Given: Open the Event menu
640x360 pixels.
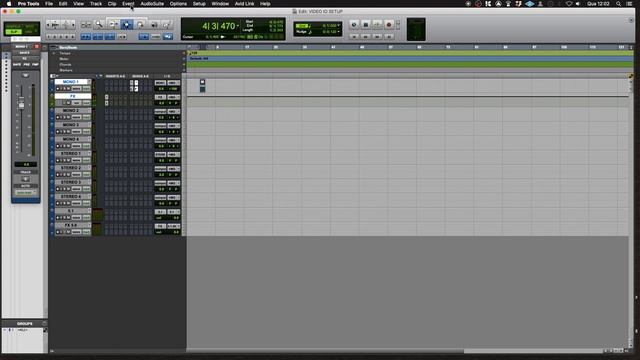Looking at the screenshot, I should pyautogui.click(x=128, y=4).
